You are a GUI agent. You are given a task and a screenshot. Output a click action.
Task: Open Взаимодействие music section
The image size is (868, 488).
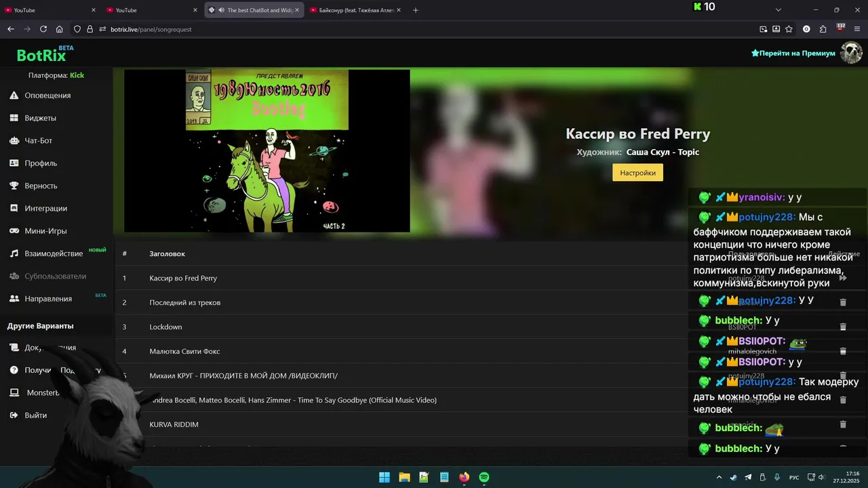tap(54, 253)
